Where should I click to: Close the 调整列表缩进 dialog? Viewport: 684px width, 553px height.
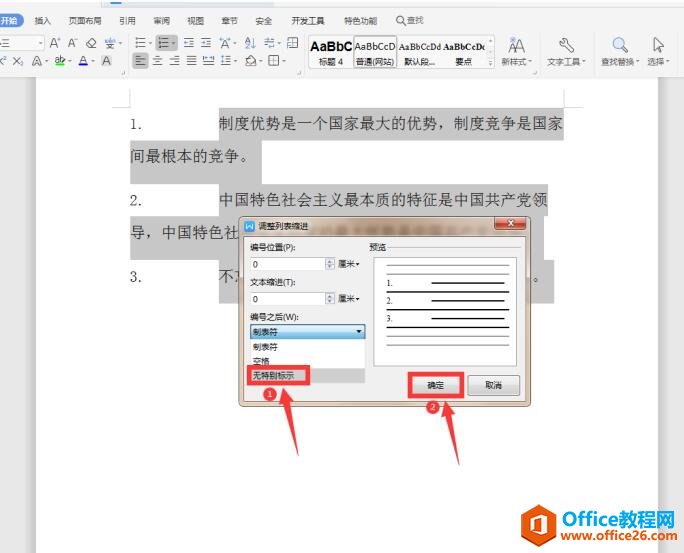509,225
